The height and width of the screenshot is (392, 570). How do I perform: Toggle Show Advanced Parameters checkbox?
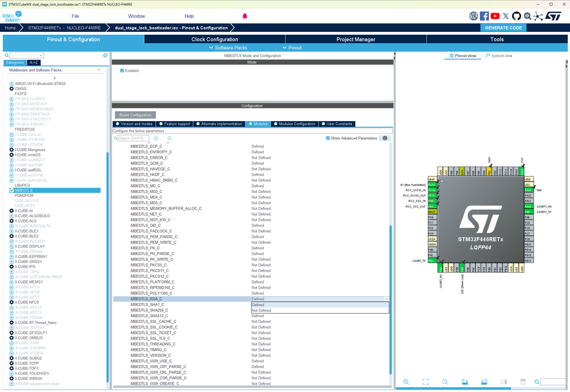click(328, 138)
